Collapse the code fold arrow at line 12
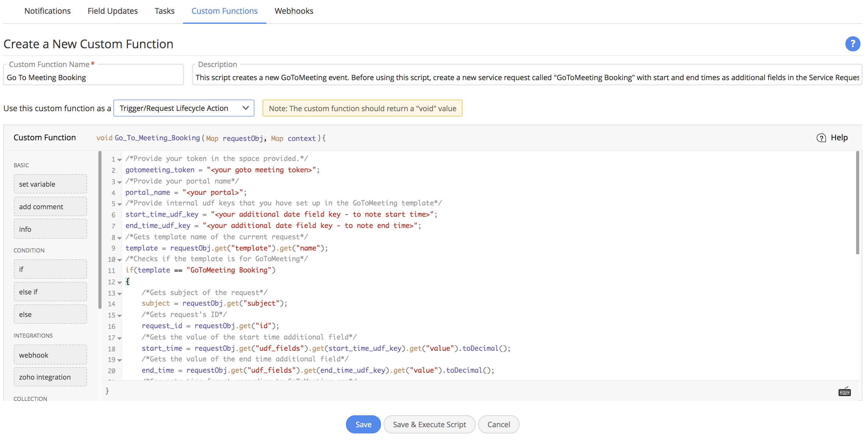The image size is (868, 446). (120, 282)
